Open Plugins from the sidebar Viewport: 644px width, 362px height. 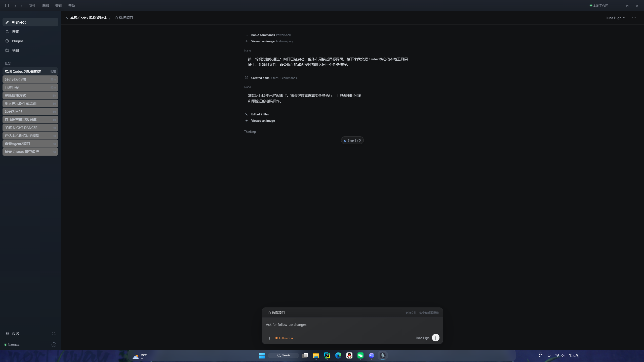pyautogui.click(x=30, y=41)
